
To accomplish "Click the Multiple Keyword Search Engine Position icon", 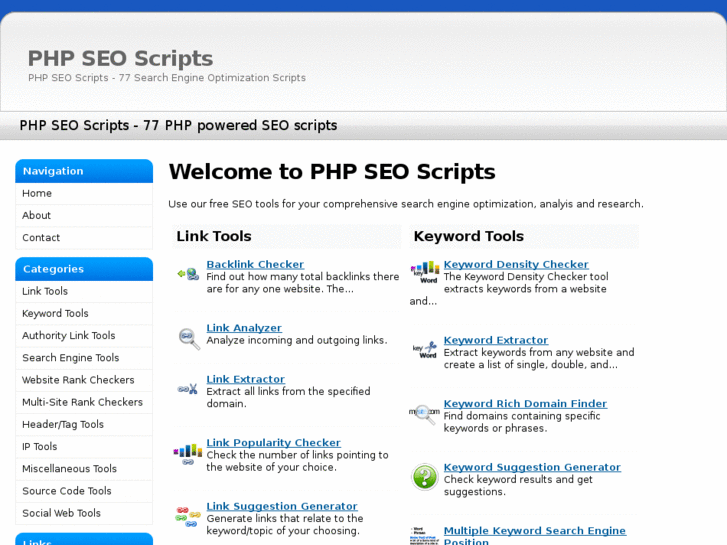I will tap(425, 536).
